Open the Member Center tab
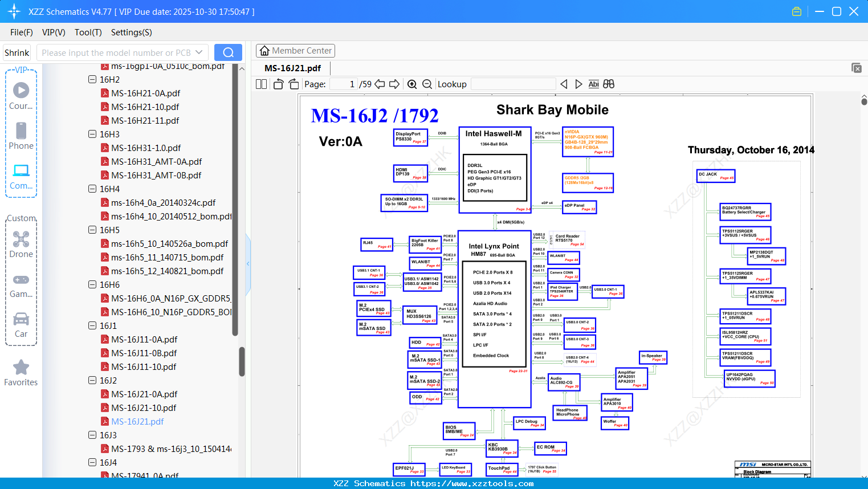Image resolution: width=868 pixels, height=489 pixels. [295, 51]
